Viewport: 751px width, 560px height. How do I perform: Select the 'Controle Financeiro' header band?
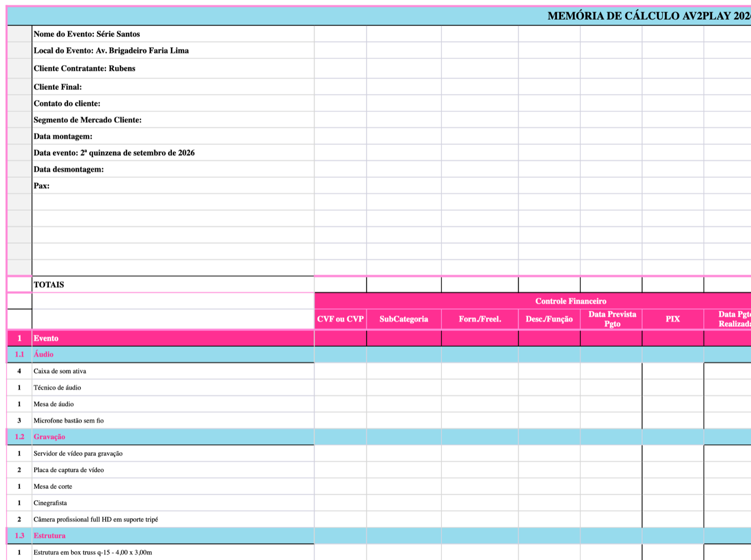(533, 301)
